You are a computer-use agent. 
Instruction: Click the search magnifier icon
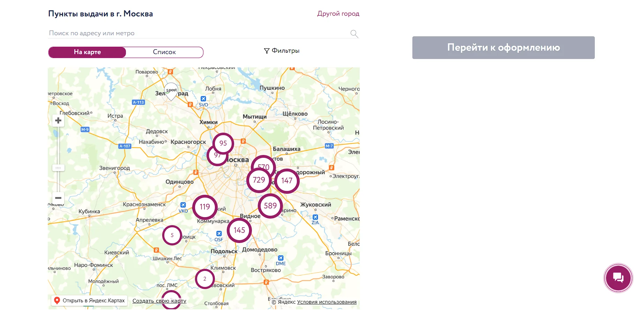[354, 34]
